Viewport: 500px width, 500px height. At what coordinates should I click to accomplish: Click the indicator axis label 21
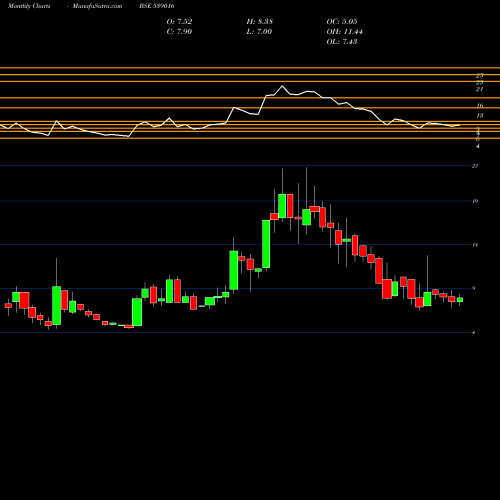pyautogui.click(x=480, y=89)
